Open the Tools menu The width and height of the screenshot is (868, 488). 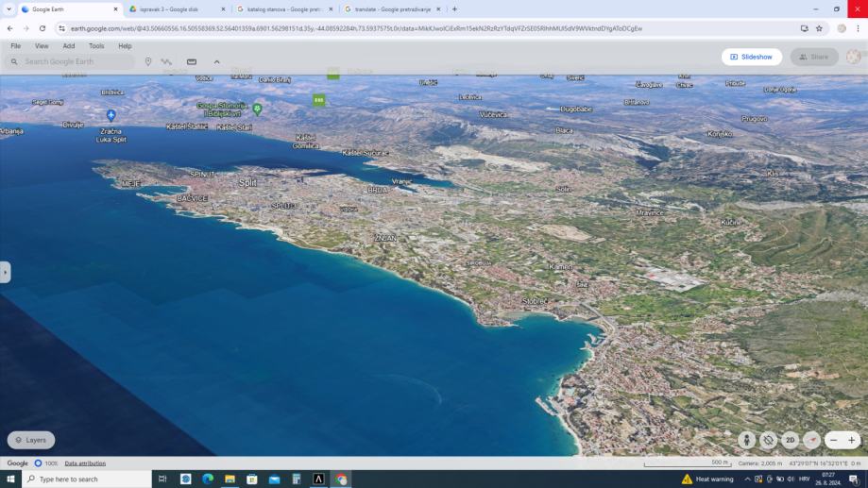coord(96,45)
